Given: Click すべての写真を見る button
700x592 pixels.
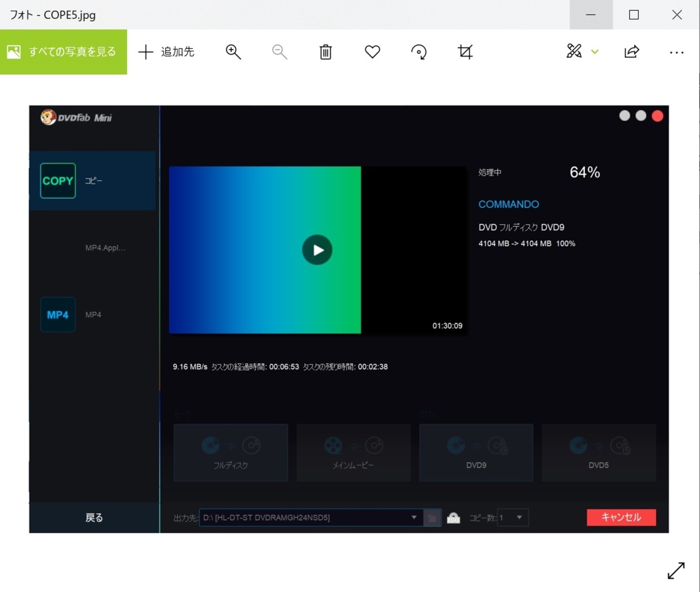Looking at the screenshot, I should pyautogui.click(x=64, y=52).
